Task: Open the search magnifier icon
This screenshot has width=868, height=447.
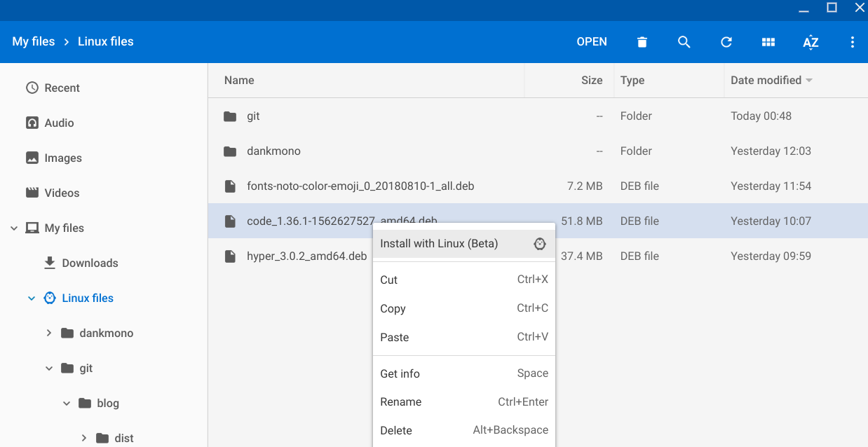Action: [684, 42]
